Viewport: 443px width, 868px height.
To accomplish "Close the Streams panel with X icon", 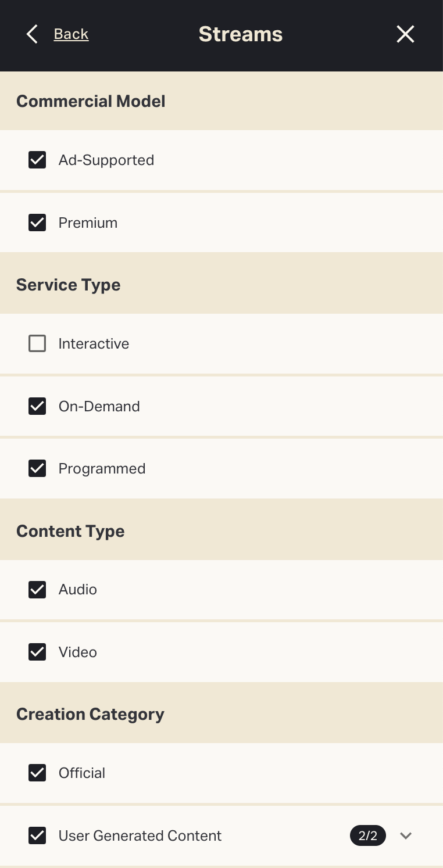I will 405,34.
